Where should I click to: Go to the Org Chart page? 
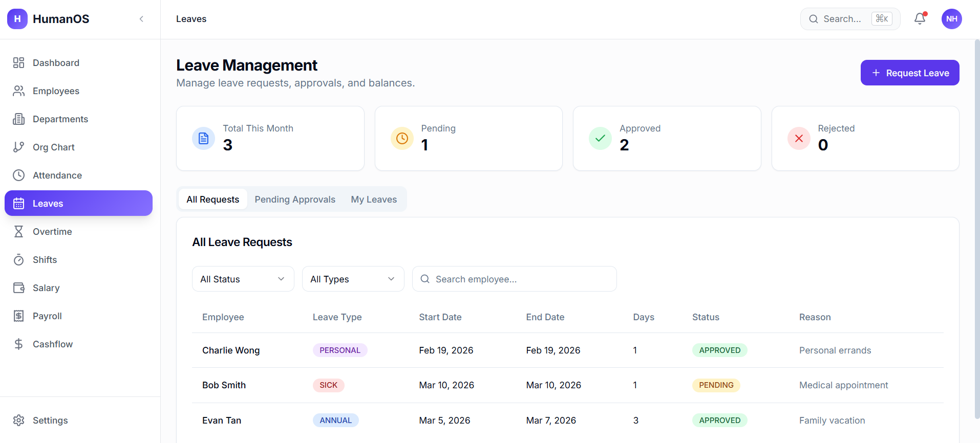click(x=53, y=147)
